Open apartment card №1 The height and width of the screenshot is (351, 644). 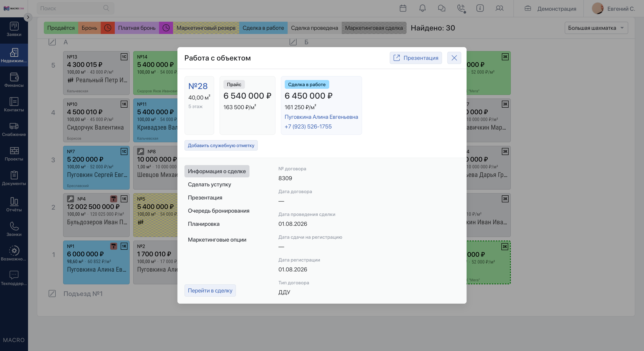96,262
